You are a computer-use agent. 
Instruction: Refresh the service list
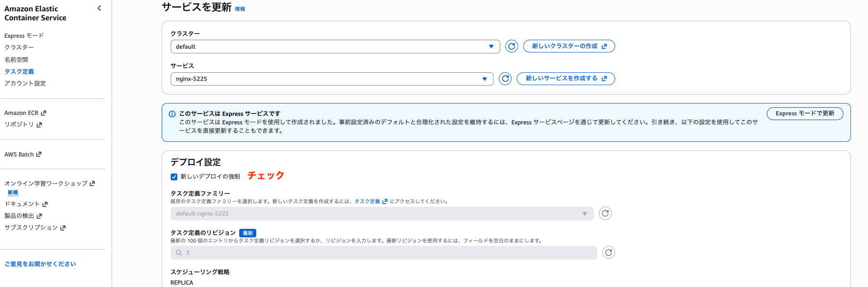coord(505,78)
